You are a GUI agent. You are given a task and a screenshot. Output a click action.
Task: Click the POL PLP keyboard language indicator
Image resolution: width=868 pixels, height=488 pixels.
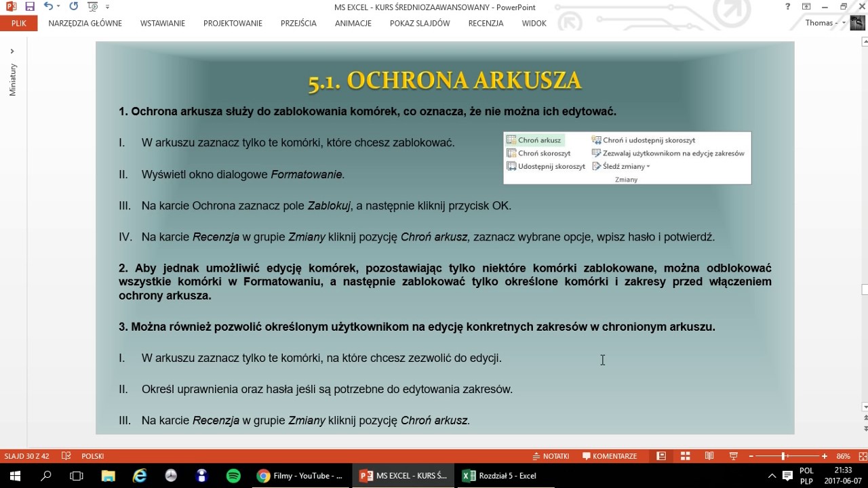click(806, 476)
